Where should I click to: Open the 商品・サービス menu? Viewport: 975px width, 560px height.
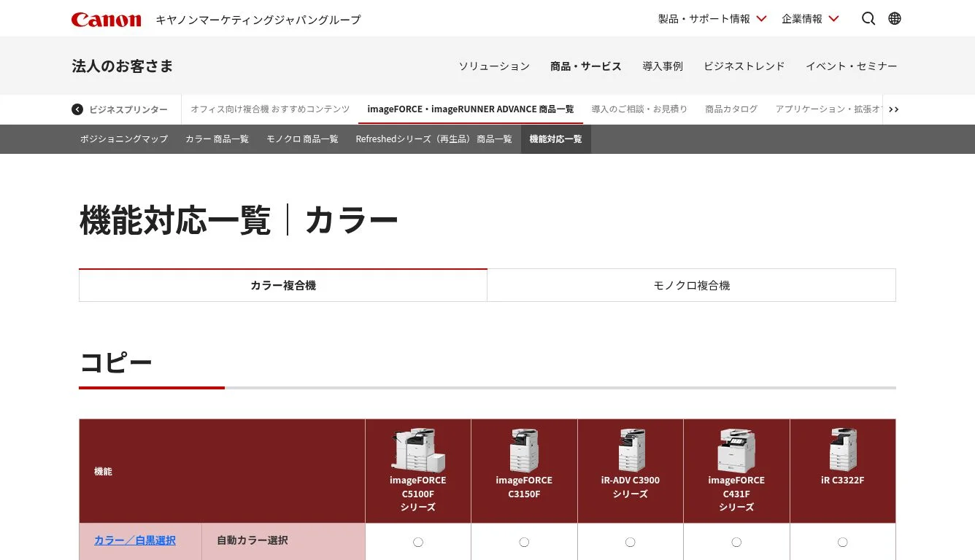click(x=585, y=66)
